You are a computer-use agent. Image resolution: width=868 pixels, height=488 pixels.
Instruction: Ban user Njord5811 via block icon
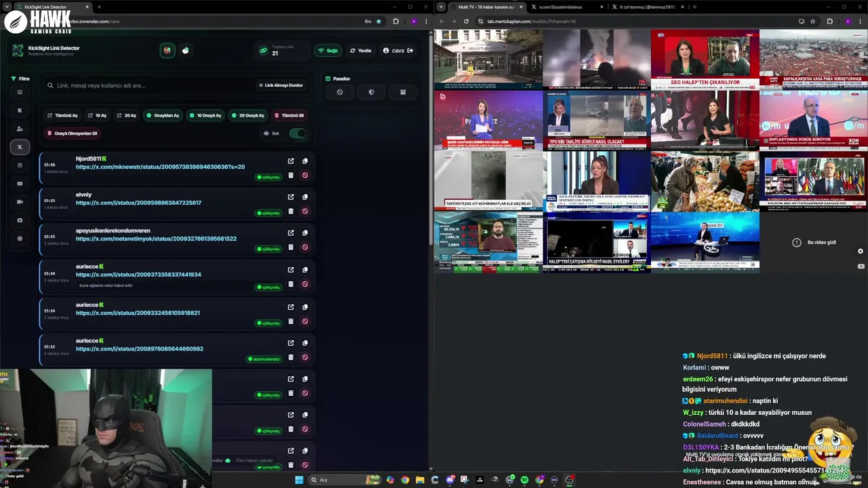(305, 176)
